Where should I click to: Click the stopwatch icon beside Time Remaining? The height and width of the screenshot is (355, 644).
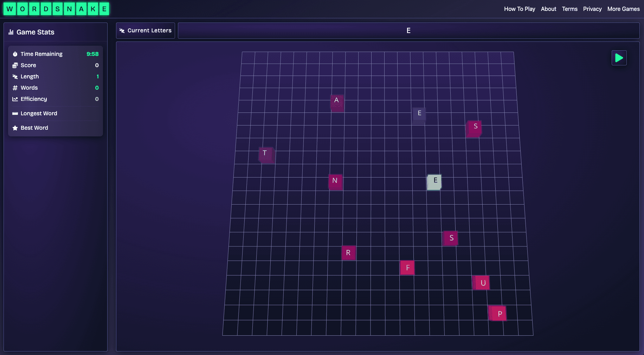click(15, 54)
